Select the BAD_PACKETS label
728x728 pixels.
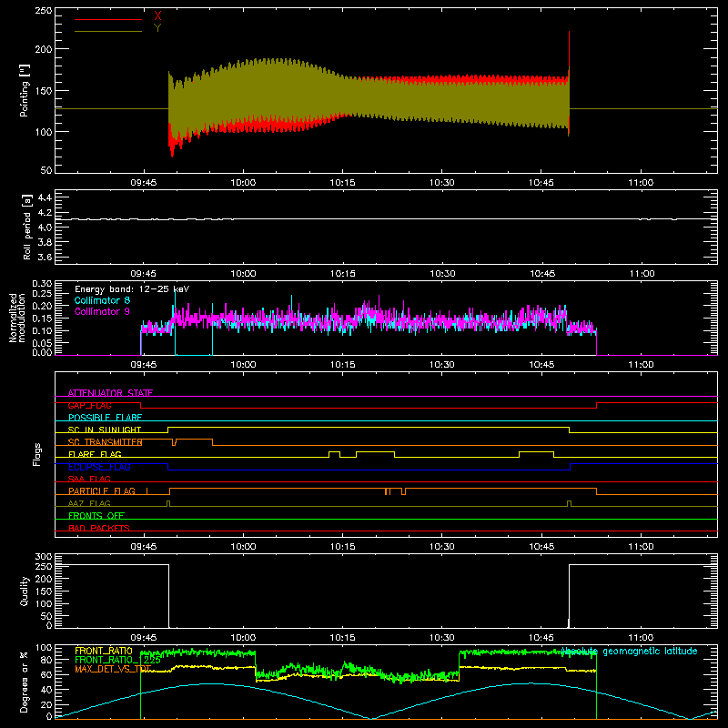click(x=99, y=528)
